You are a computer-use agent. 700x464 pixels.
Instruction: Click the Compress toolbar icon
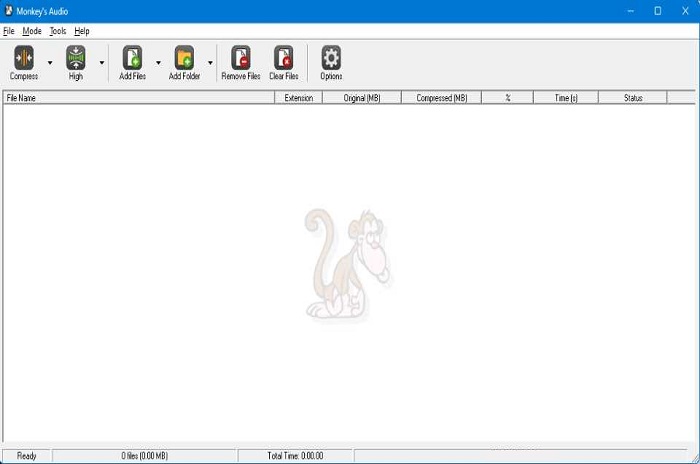[x=23, y=58]
